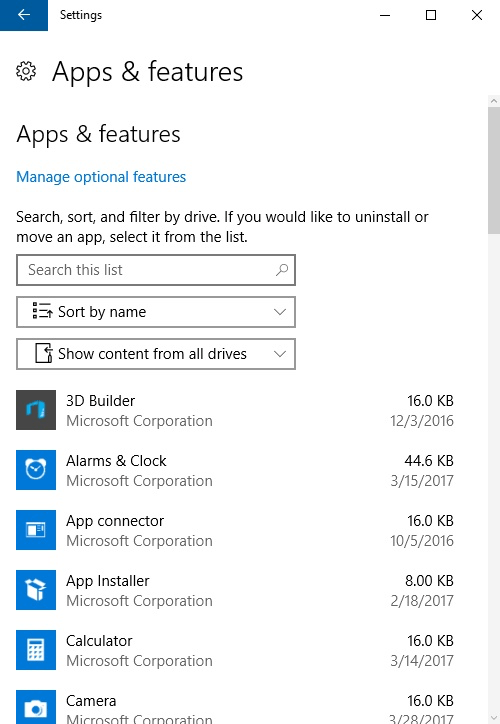
Task: Click the 2/18/2017 install date
Action: click(x=422, y=601)
